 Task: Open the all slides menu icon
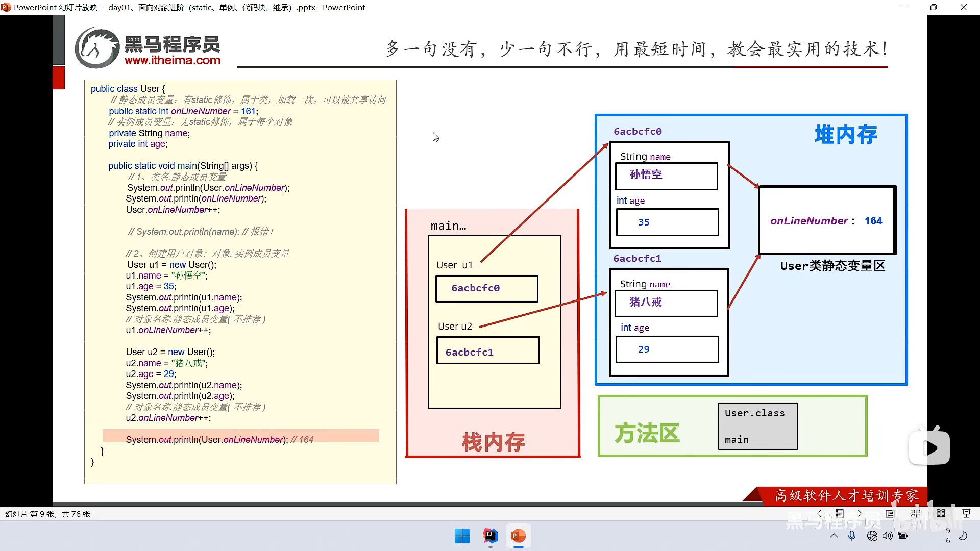click(840, 514)
